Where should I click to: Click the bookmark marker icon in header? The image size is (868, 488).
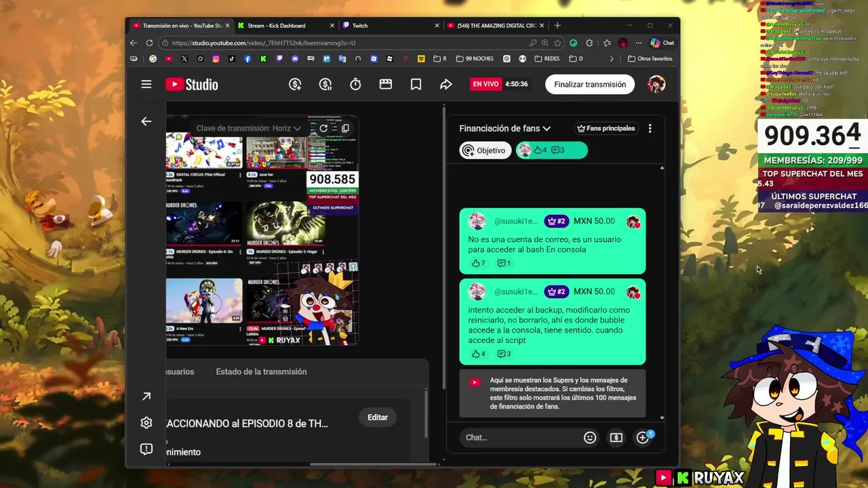point(416,84)
